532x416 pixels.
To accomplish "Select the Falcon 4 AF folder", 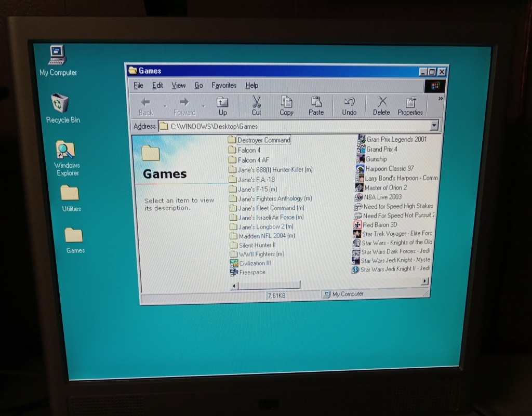I will [x=253, y=160].
